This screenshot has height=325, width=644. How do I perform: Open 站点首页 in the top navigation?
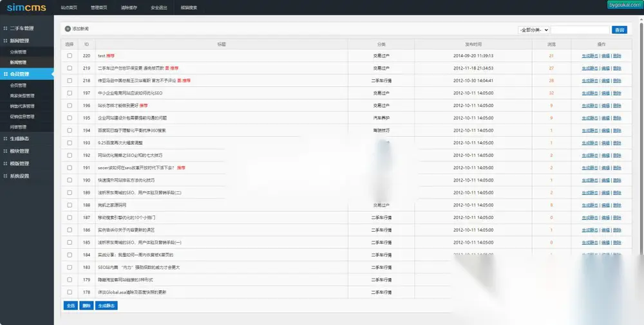coord(69,7)
